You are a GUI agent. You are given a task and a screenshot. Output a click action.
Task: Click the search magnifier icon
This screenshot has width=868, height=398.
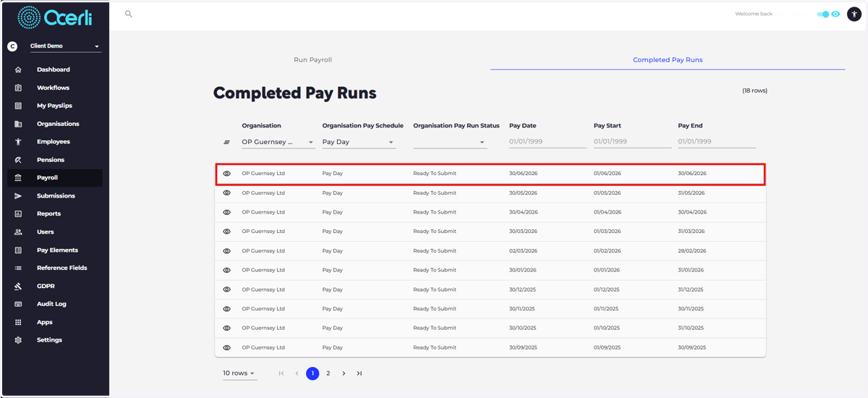129,14
